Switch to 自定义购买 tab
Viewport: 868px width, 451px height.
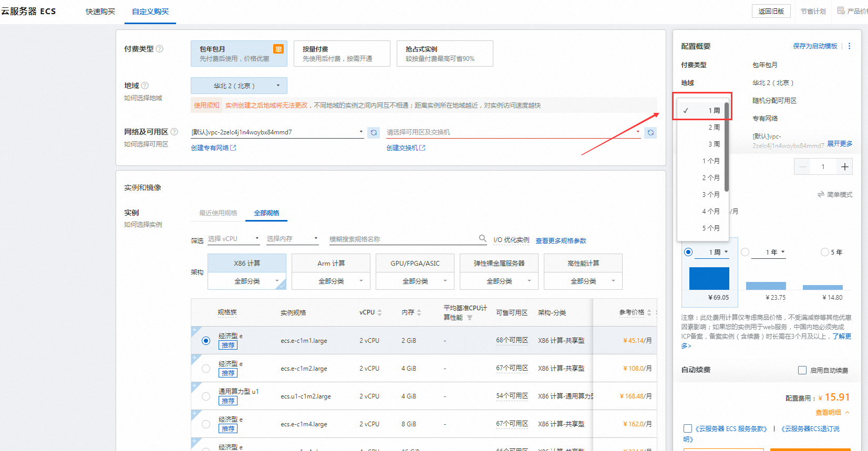point(150,12)
